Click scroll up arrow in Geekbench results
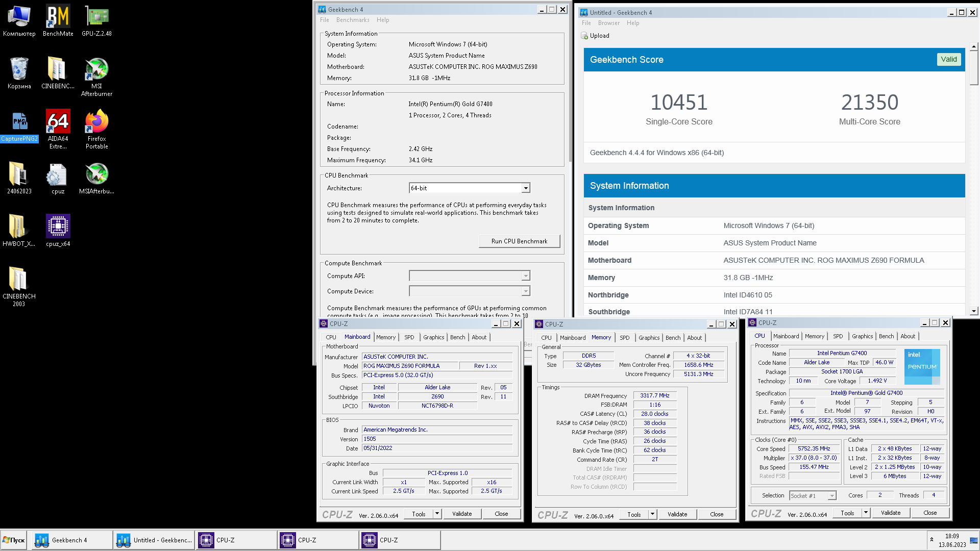This screenshot has height=551, width=980. click(x=974, y=46)
